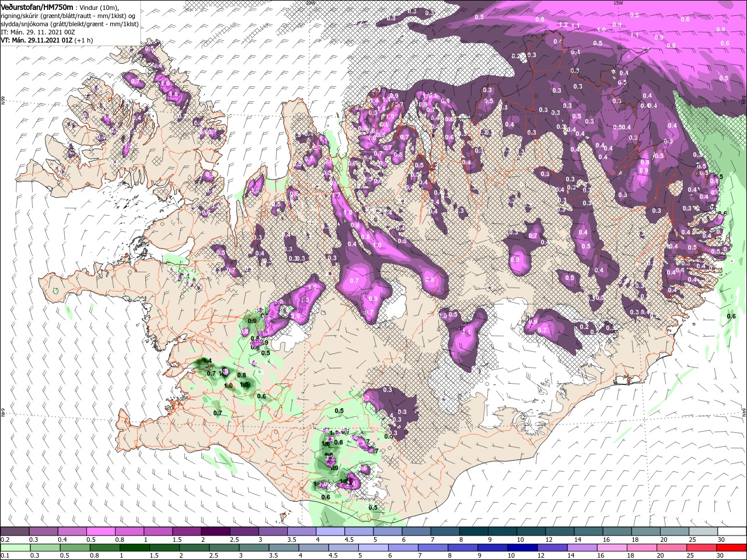Select the 'Vindur (10m),' text in header
The image size is (747, 560).
(99, 8)
